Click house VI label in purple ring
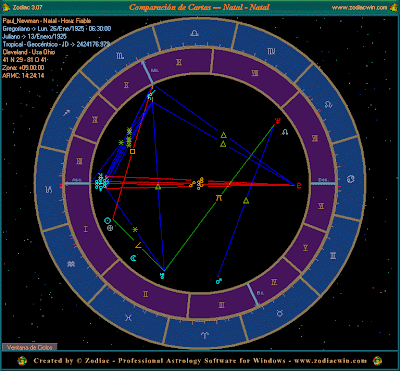This screenshot has width=400, height=371. point(321,206)
